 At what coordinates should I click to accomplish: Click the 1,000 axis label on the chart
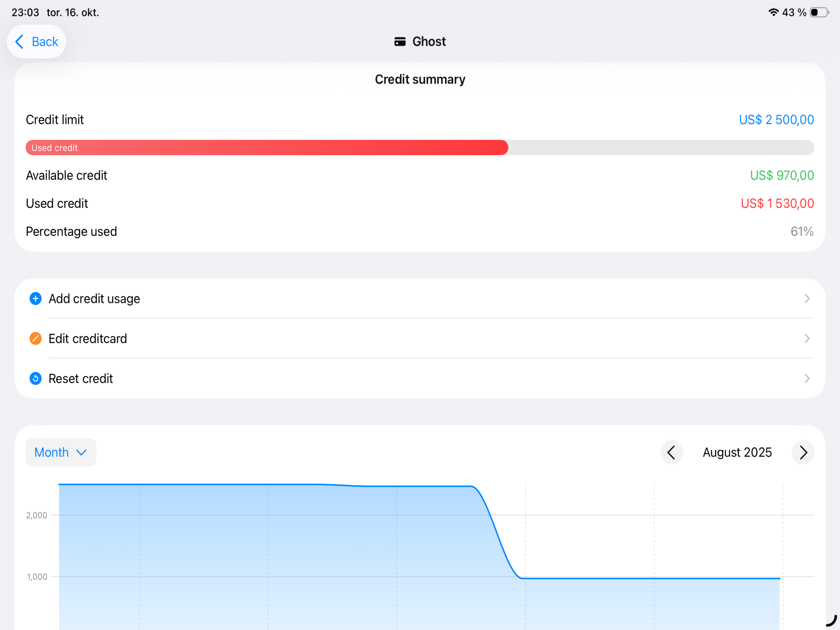[x=37, y=576]
